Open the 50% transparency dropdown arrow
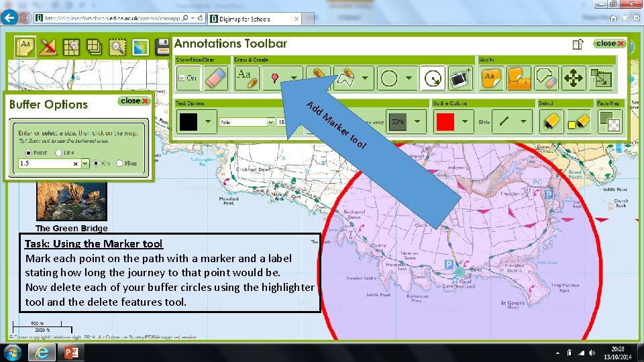 point(417,121)
